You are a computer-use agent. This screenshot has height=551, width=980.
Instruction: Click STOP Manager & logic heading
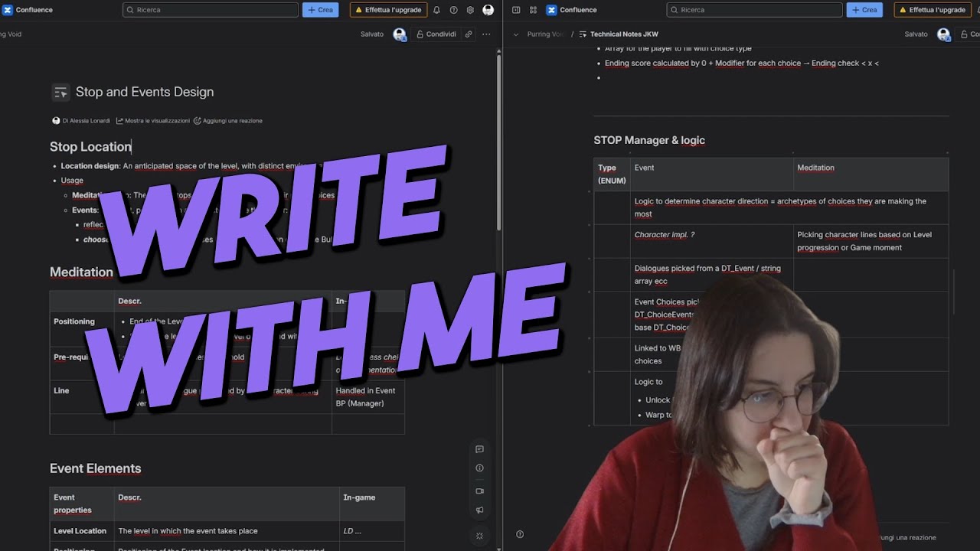(x=649, y=140)
